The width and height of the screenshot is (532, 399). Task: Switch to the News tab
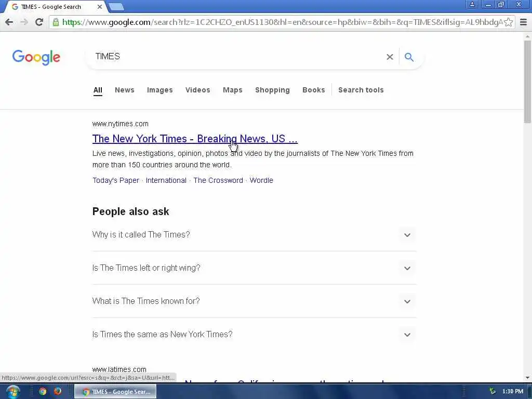[x=125, y=90]
